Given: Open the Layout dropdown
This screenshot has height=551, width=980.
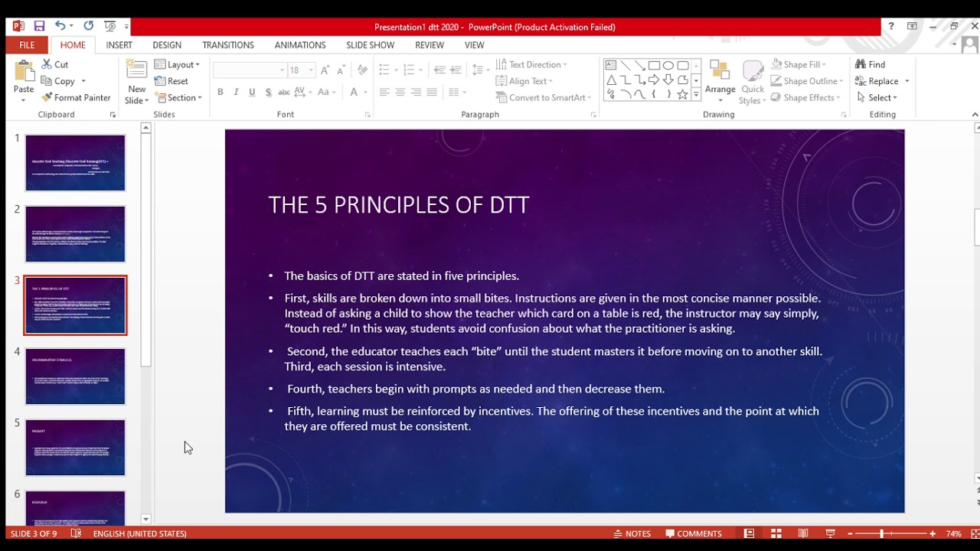Looking at the screenshot, I should pos(177,64).
